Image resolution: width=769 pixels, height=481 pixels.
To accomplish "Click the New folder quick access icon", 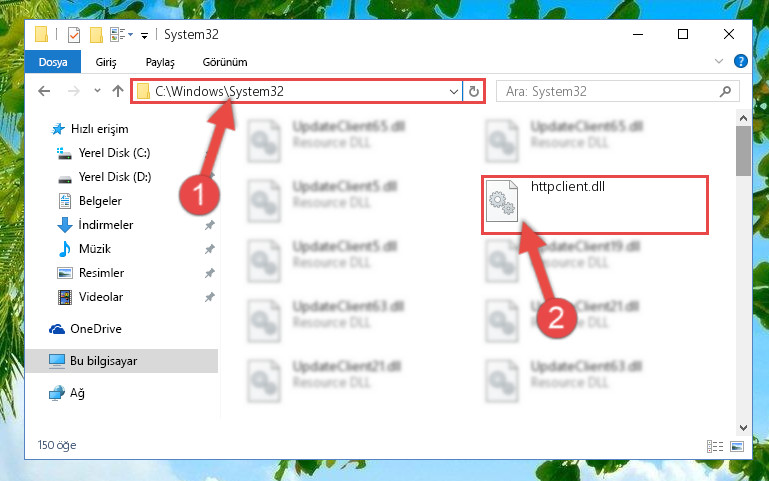I will [x=96, y=35].
